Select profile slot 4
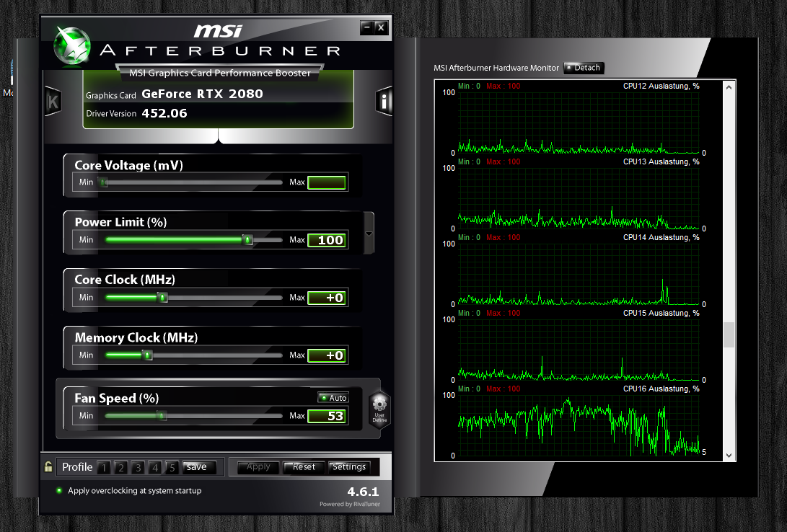Screen dimensions: 787x532 (x=155, y=467)
